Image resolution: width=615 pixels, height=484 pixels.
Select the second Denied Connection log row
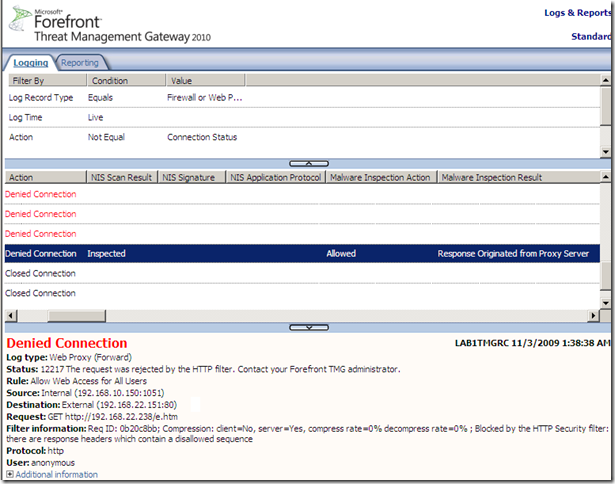coord(302,214)
